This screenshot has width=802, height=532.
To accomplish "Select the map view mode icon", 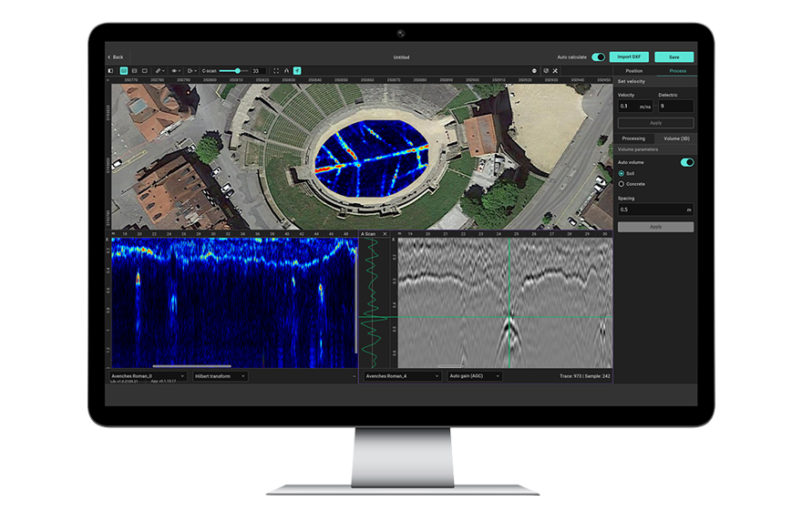I will click(x=124, y=70).
